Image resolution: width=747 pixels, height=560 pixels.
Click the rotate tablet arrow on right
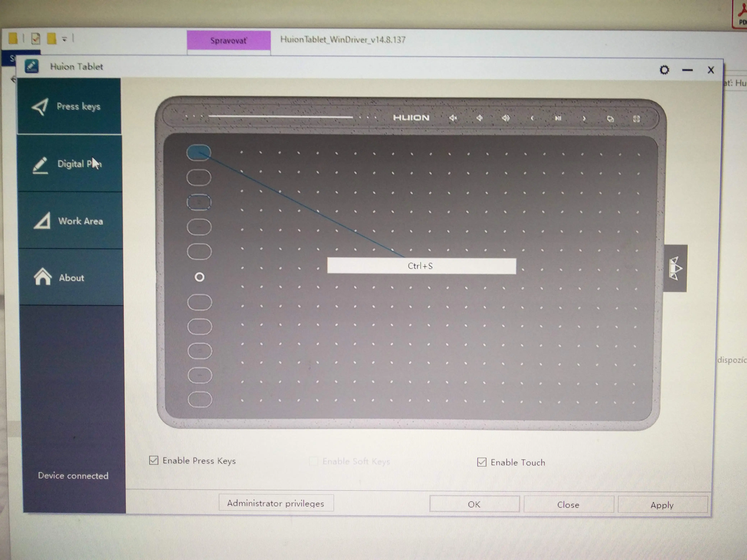675,268
